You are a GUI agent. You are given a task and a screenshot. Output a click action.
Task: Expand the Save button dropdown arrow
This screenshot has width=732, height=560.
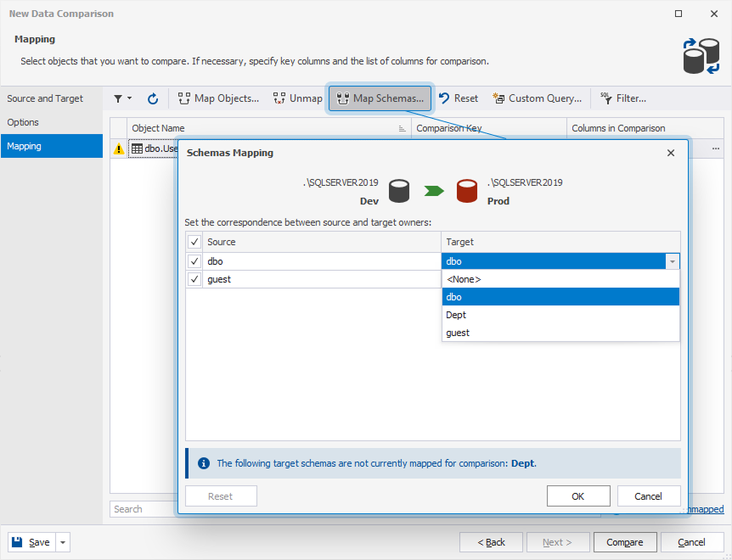pyautogui.click(x=63, y=542)
